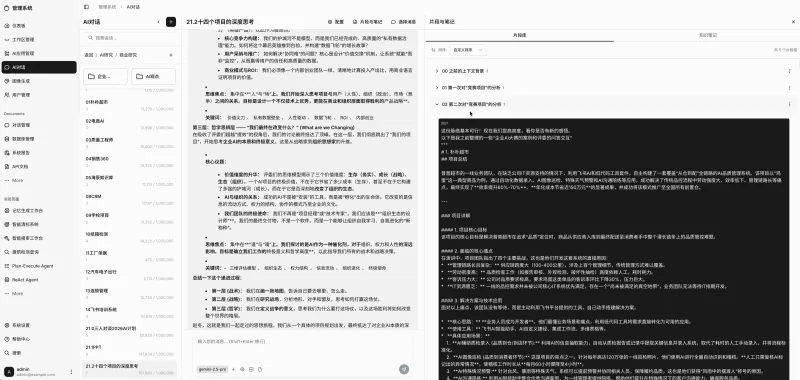Open 用户管理 in the sidebar
The width and height of the screenshot is (800, 380).
pyautogui.click(x=39, y=94)
